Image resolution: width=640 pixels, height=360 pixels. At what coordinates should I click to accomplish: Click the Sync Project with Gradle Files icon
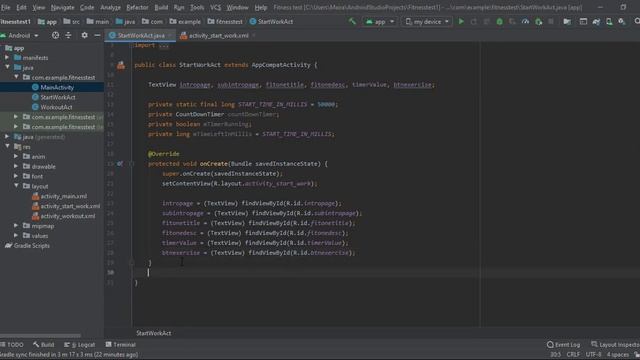(x=596, y=21)
